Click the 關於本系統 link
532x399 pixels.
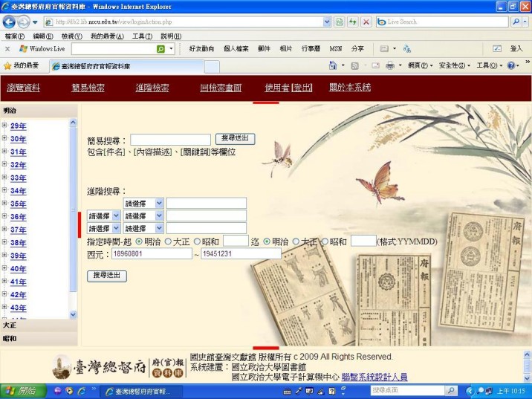coord(350,88)
